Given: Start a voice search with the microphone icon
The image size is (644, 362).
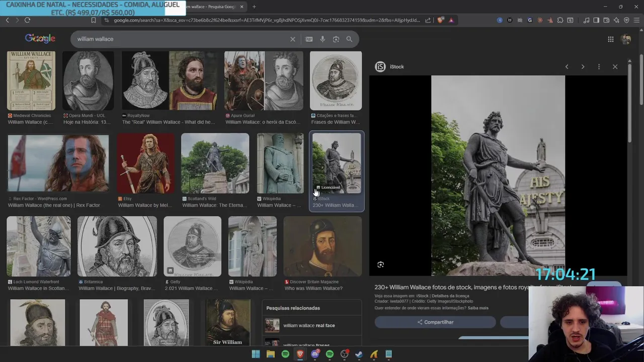Looking at the screenshot, I should click(x=323, y=39).
